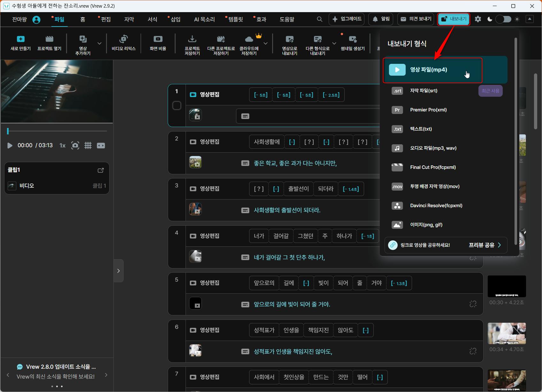542x392 pixels.
Task: Expand the left panel collapse handle
Action: tap(118, 271)
